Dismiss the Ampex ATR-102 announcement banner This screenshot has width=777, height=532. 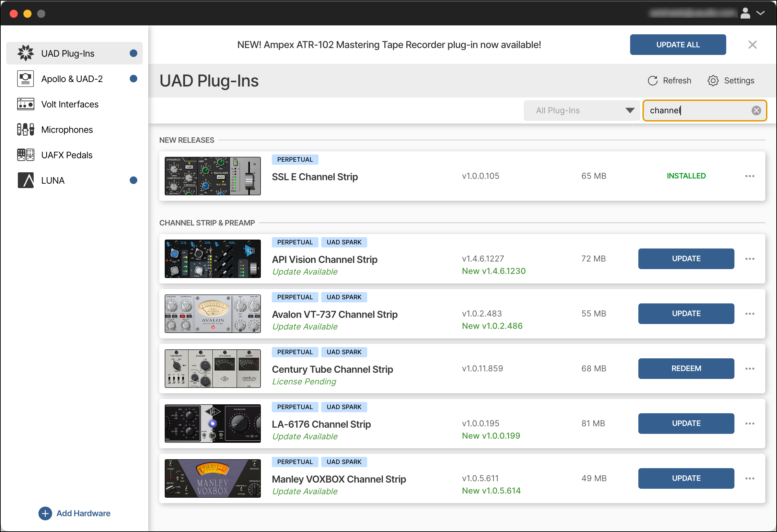point(752,45)
